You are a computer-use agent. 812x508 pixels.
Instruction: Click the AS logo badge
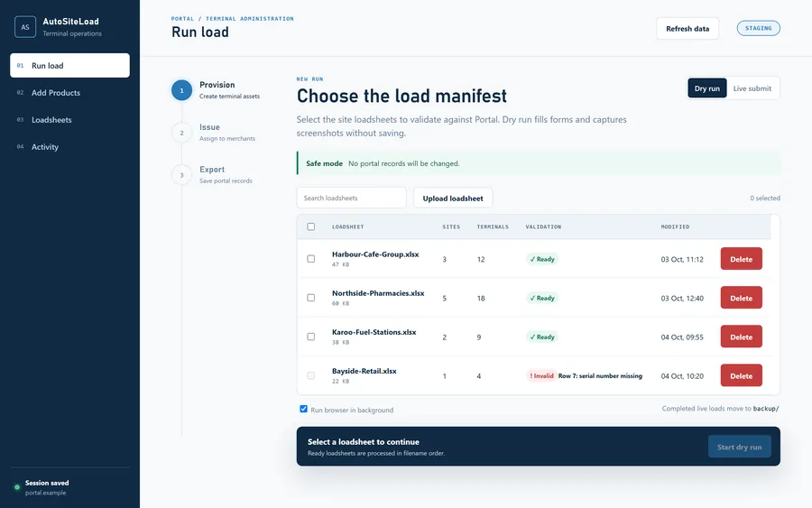(25, 27)
